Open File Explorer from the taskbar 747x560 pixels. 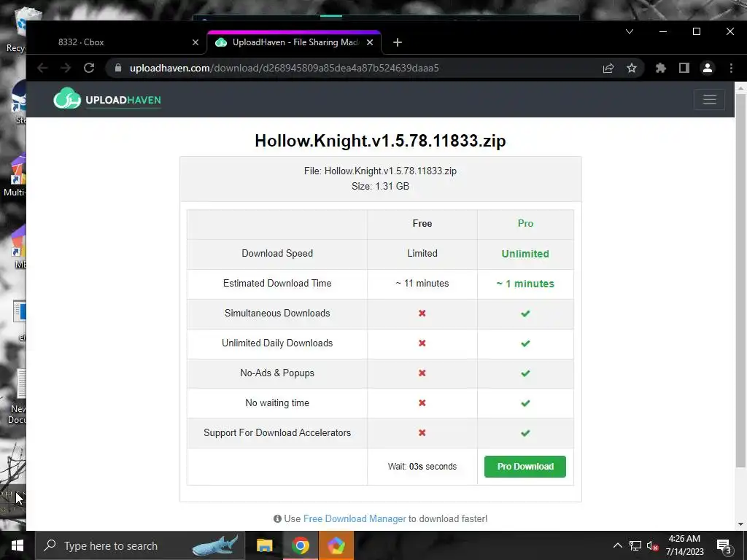(x=264, y=545)
